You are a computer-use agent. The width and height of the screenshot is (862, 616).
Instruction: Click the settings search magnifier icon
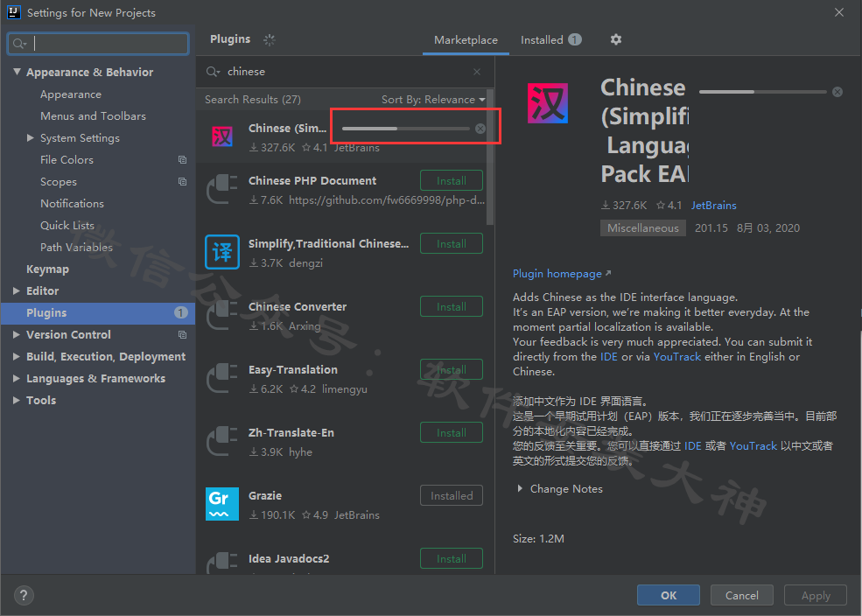19,44
